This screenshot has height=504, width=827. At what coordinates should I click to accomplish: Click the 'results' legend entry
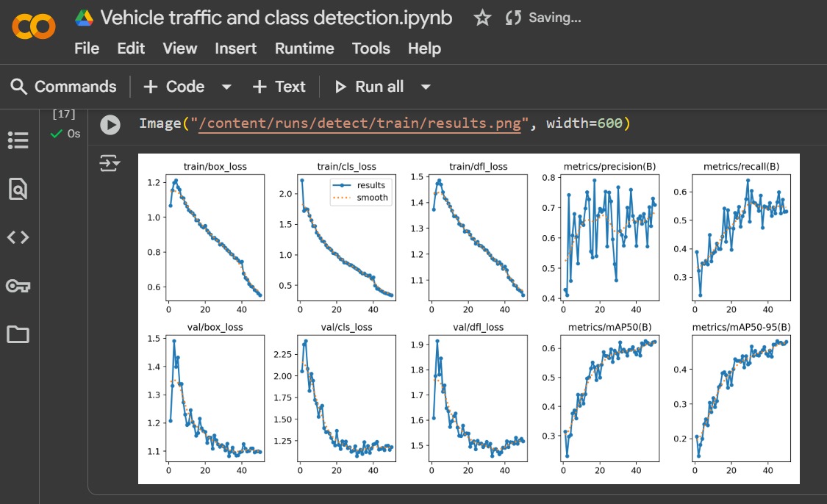tap(360, 185)
